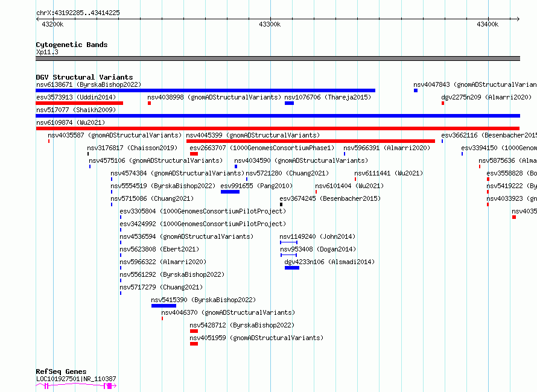Click nsv5715086 (Chuang2021) label

point(152,198)
